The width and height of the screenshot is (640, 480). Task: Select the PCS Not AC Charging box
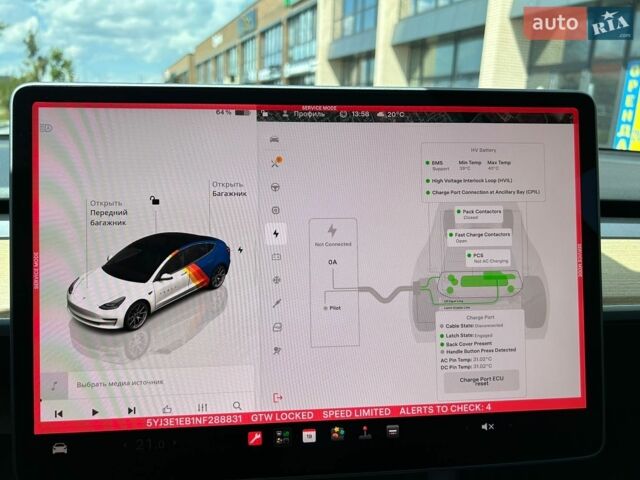(488, 258)
